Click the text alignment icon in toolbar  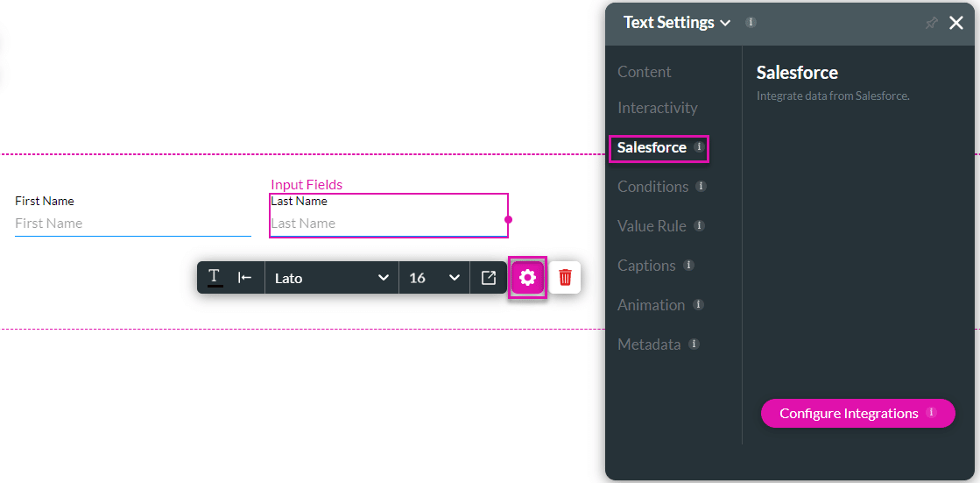[245, 277]
